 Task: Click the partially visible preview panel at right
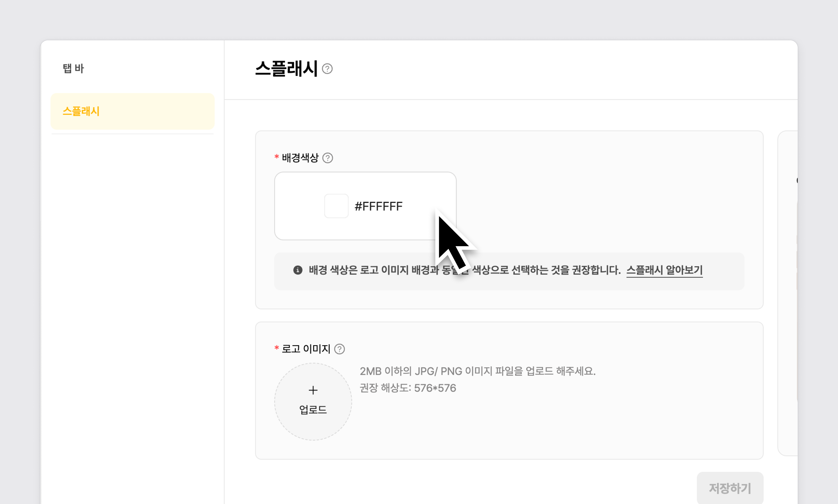coord(788,292)
